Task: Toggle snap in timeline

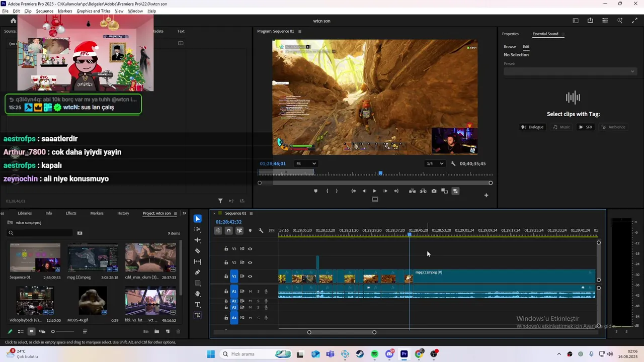Action: coord(228,231)
